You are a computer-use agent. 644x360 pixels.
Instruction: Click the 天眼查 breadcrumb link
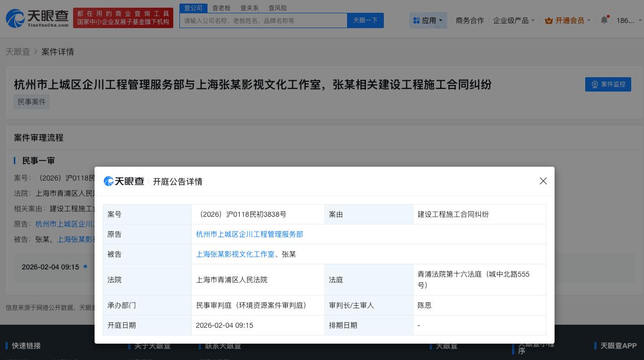click(x=17, y=52)
